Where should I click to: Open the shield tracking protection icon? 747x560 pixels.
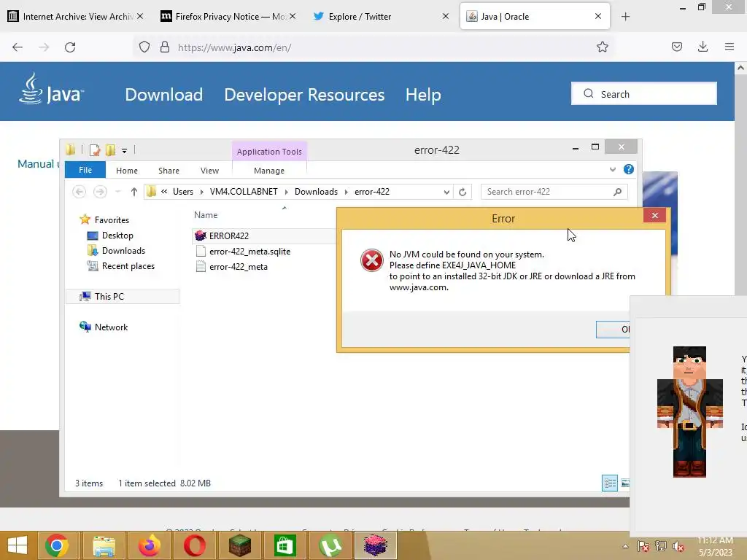click(x=144, y=47)
